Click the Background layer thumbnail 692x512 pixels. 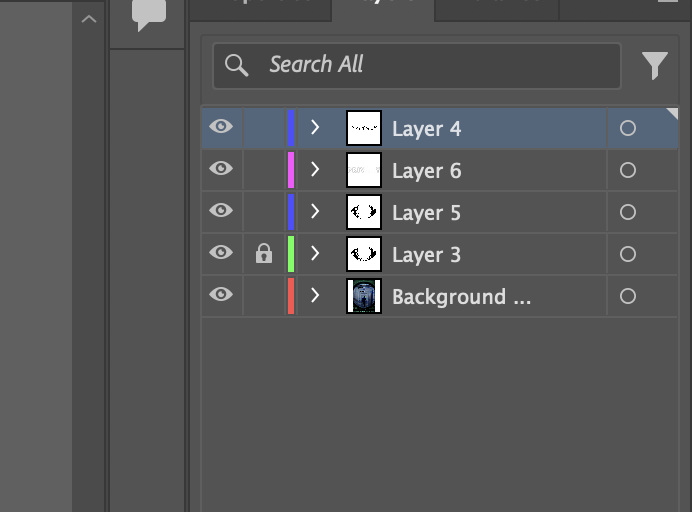364,297
